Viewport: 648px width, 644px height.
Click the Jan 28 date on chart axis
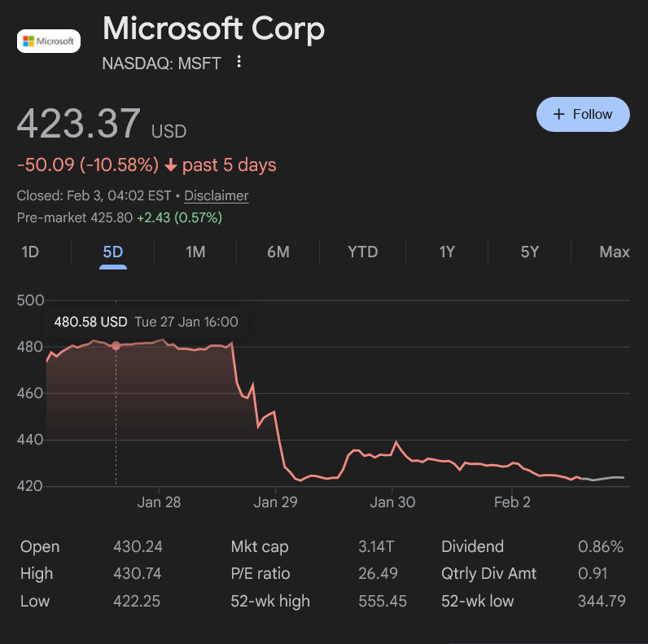click(160, 502)
